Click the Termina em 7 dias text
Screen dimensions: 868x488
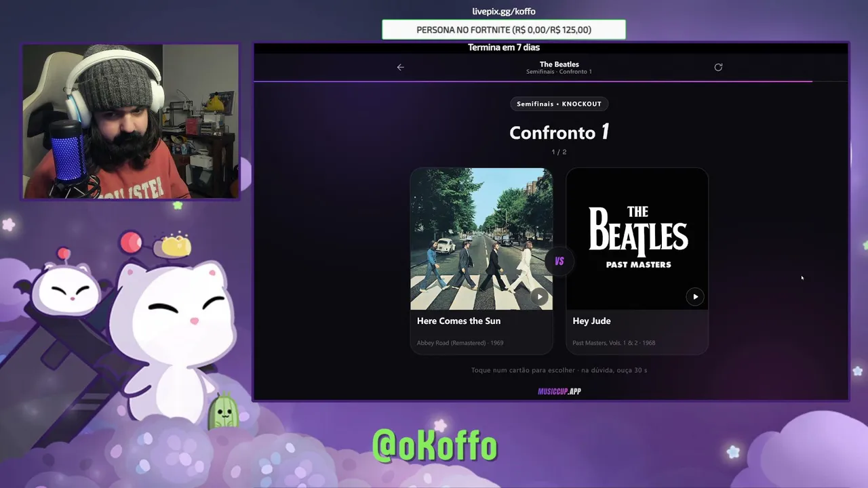[x=504, y=47]
